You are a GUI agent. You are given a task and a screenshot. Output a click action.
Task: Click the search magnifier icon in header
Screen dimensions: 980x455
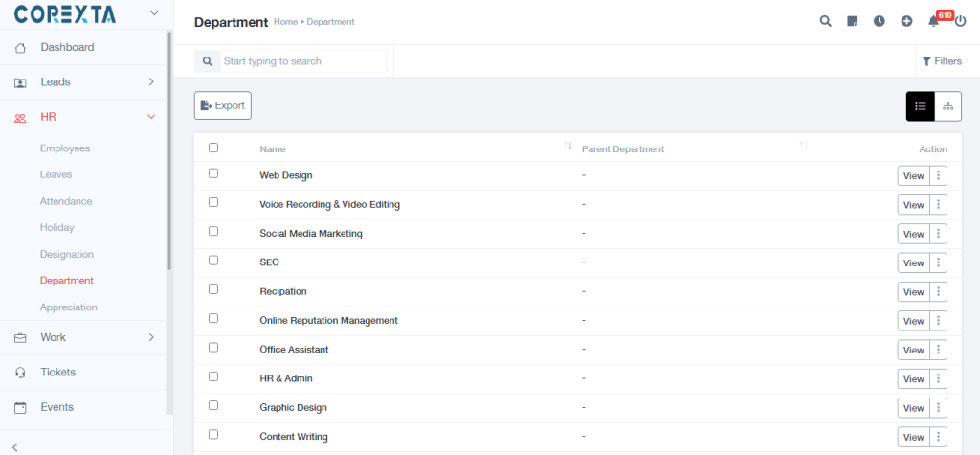click(x=825, y=21)
